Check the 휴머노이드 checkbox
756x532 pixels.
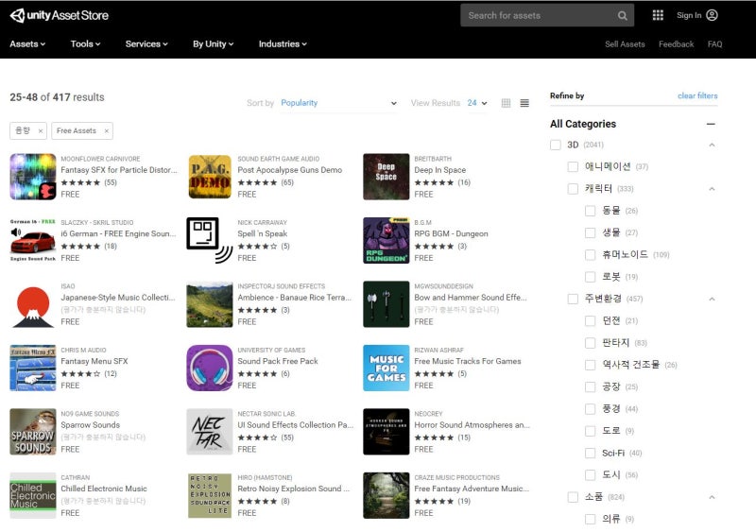[590, 255]
